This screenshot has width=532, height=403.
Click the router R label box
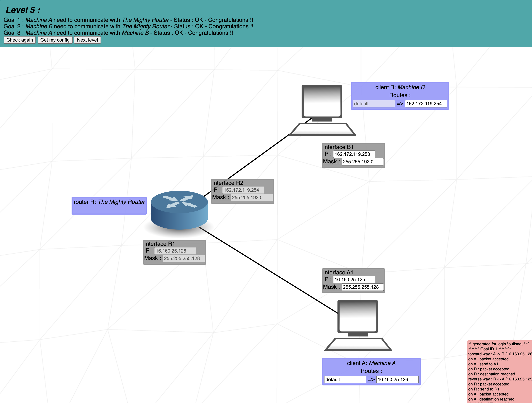click(x=109, y=206)
